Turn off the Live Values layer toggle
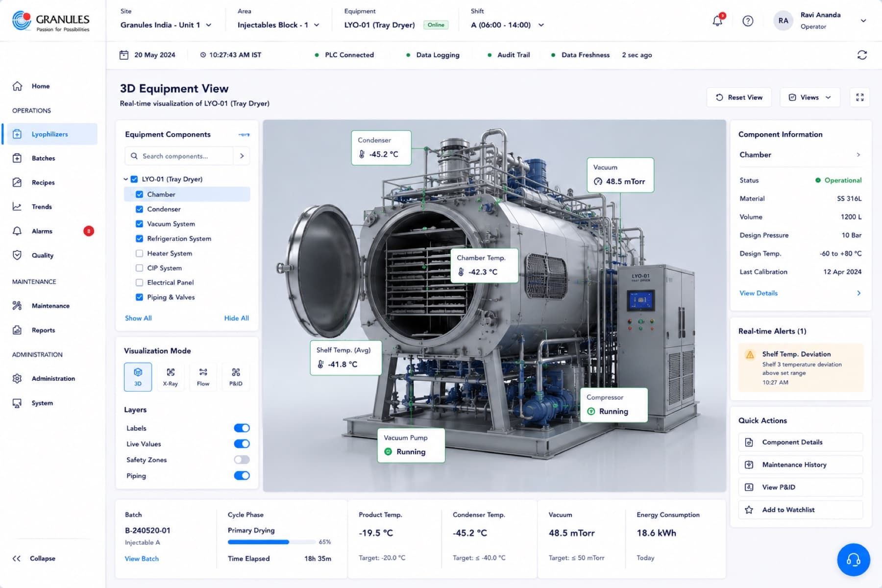 [242, 444]
